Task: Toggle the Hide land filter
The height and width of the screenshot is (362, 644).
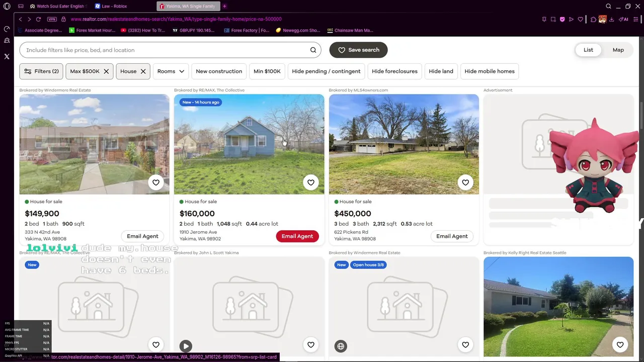Action: pyautogui.click(x=441, y=71)
